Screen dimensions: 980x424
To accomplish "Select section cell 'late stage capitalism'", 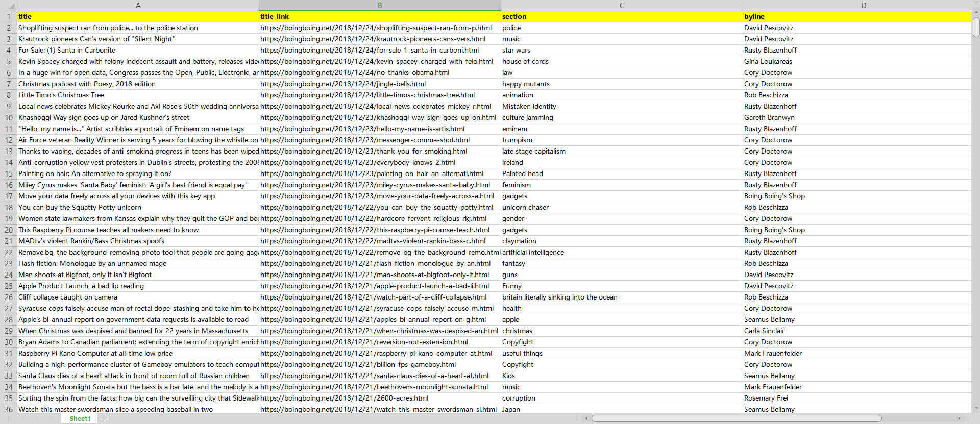I will pos(622,151).
